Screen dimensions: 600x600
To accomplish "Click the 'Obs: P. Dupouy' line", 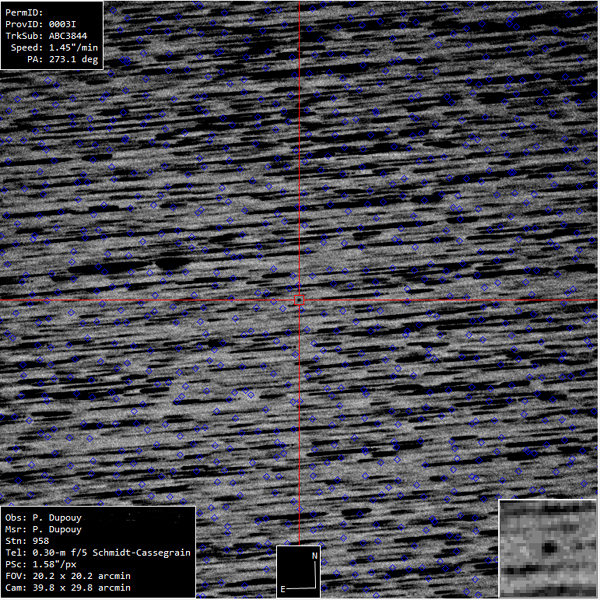I will pos(43,518).
